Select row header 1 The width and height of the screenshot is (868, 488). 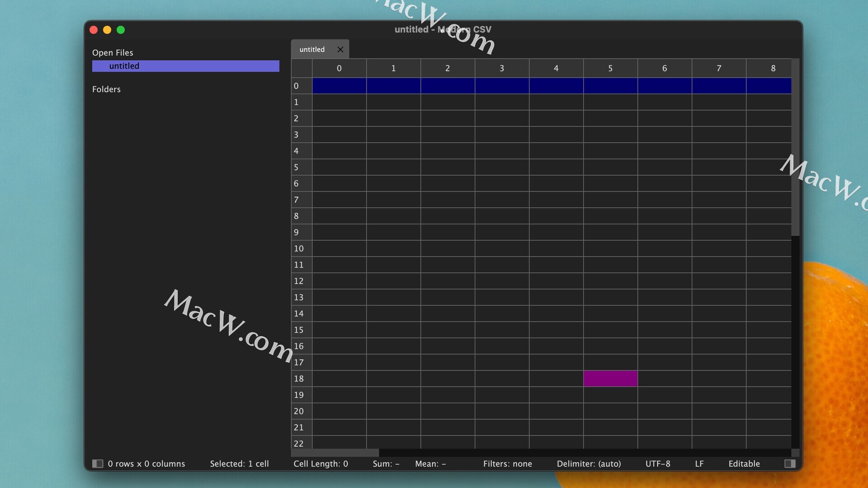[302, 102]
